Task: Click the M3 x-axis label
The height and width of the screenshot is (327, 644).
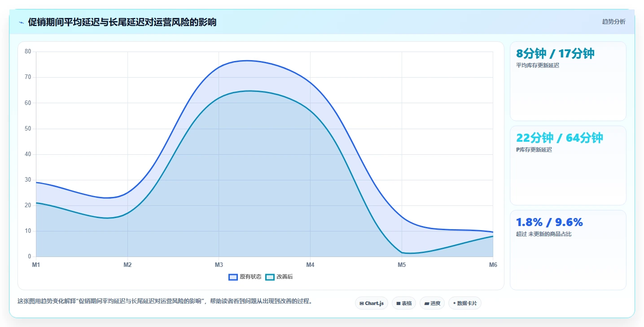Action: [219, 265]
